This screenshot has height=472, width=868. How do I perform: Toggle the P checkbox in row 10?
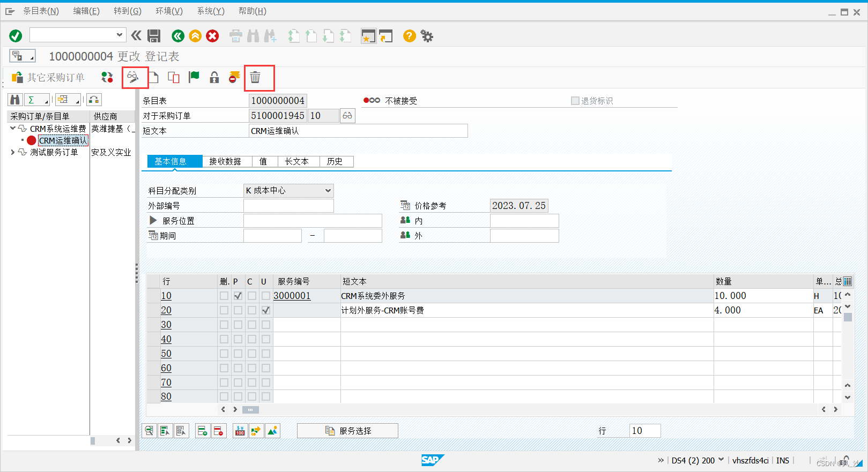(238, 296)
